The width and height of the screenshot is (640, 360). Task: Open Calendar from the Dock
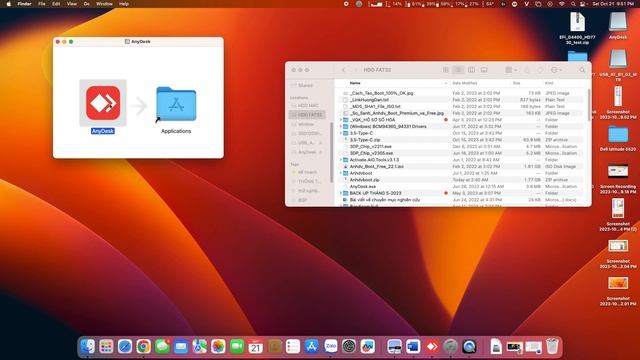click(x=256, y=347)
